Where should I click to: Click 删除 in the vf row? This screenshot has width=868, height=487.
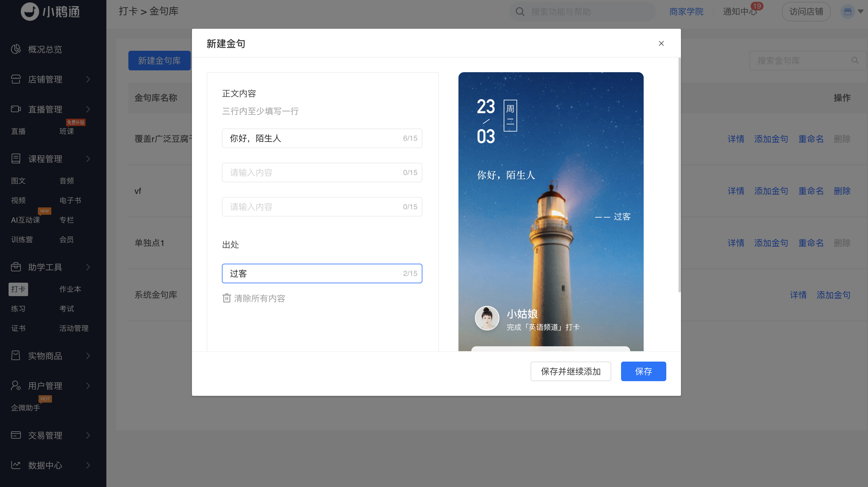coord(842,191)
